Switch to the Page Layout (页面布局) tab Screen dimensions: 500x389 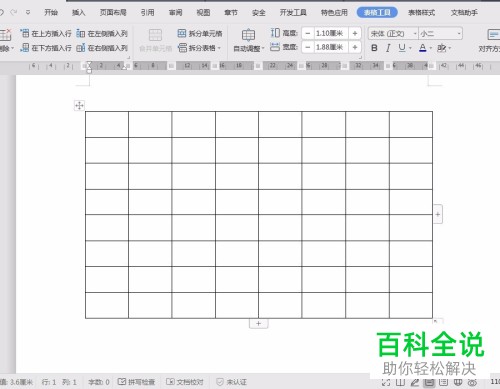point(113,13)
